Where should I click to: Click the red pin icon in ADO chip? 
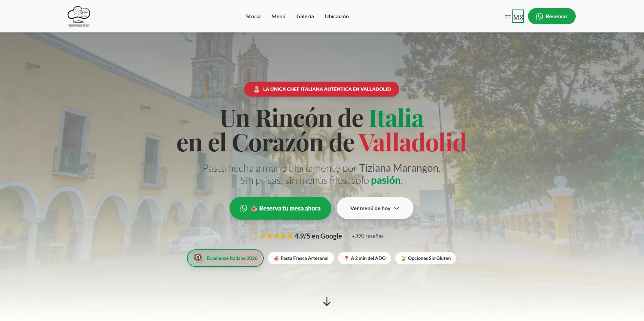point(347,258)
